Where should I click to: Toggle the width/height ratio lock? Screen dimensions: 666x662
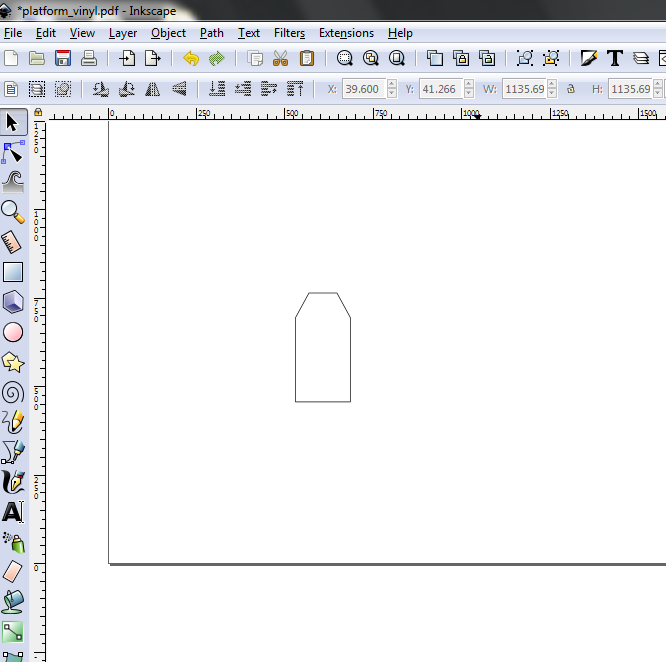click(x=571, y=89)
